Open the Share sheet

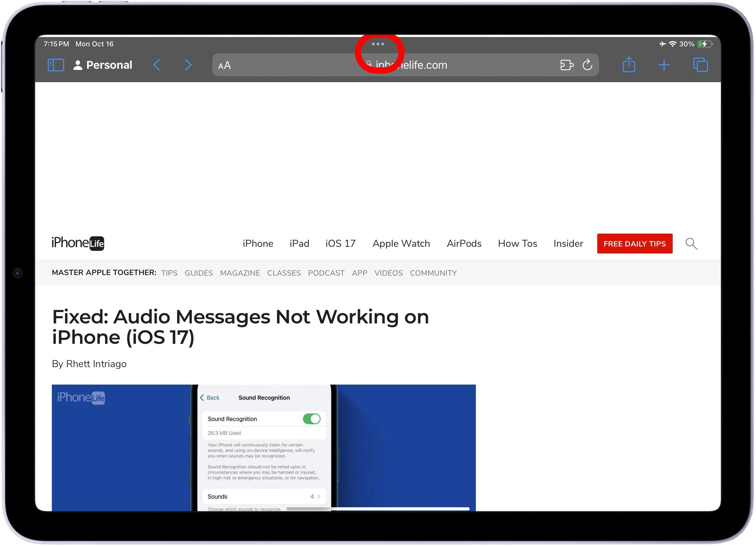[629, 65]
